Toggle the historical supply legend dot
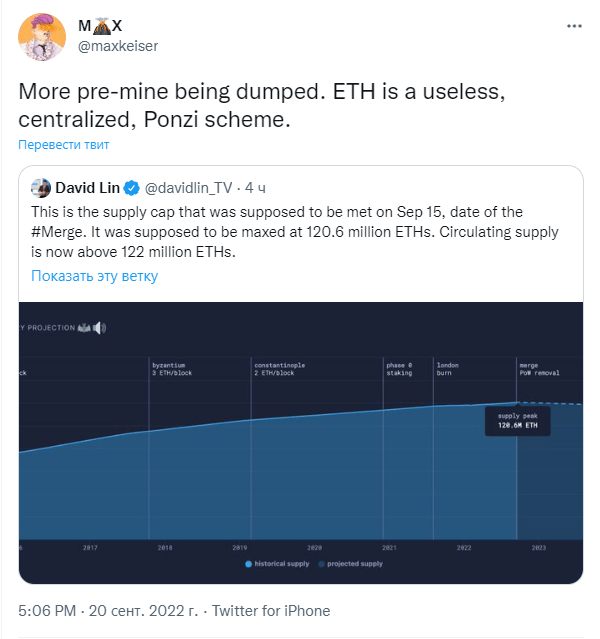This screenshot has width=600, height=639. 248,564
